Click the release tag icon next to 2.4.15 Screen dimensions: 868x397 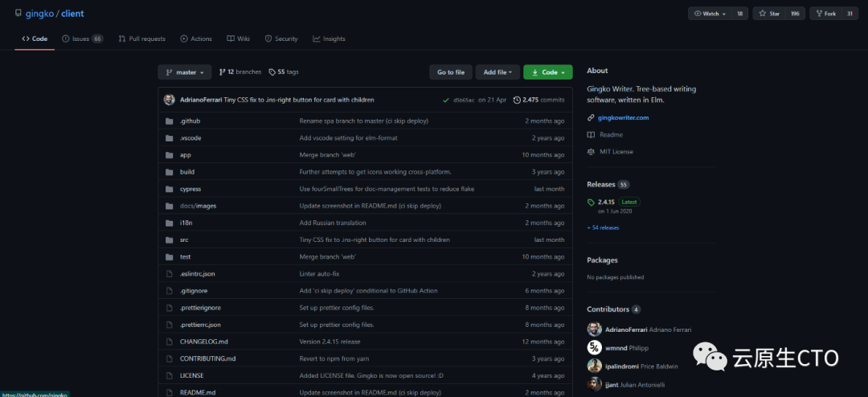(591, 202)
